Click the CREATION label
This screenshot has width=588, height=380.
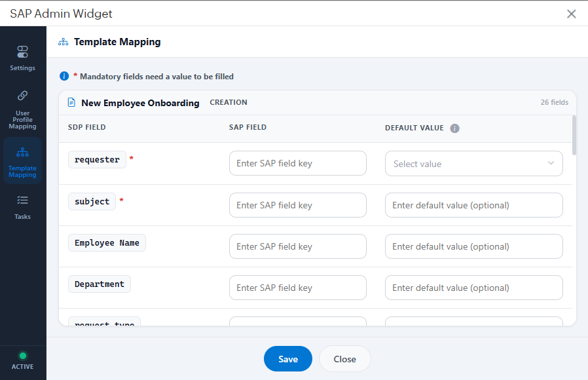point(229,102)
